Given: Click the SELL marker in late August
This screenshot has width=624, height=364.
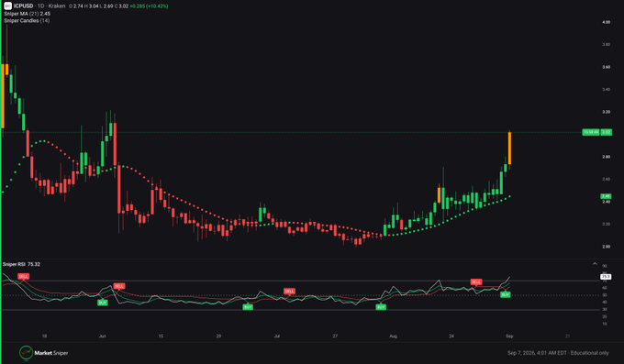Looking at the screenshot, I should tap(476, 281).
